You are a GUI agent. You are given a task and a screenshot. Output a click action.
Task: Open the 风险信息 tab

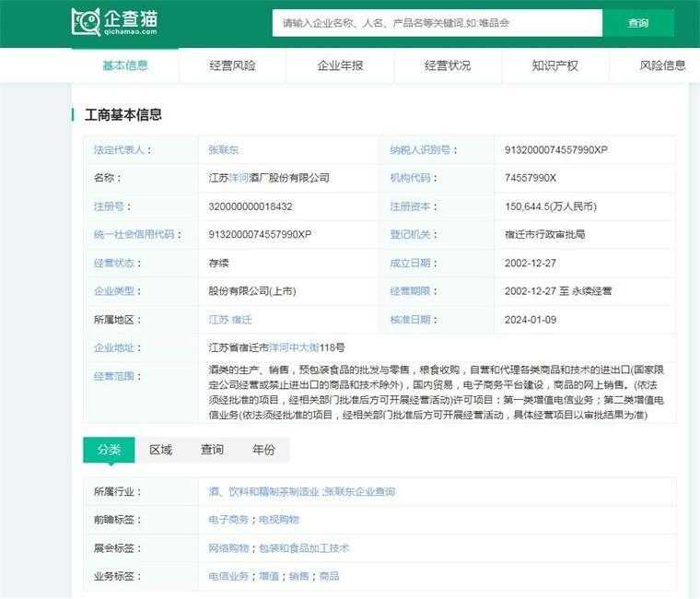point(662,65)
